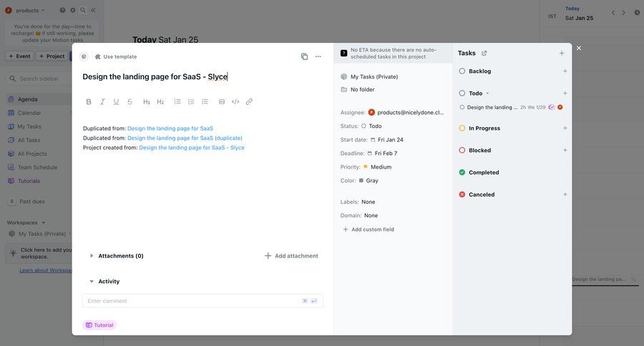This screenshot has width=644, height=346.
Task: Open All Projects in sidebar
Action: tap(32, 154)
